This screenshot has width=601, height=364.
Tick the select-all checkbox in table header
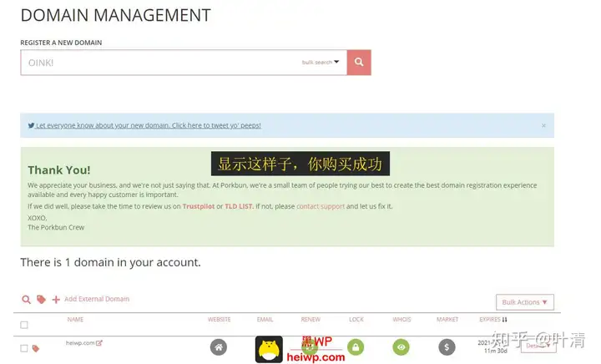pyautogui.click(x=24, y=325)
